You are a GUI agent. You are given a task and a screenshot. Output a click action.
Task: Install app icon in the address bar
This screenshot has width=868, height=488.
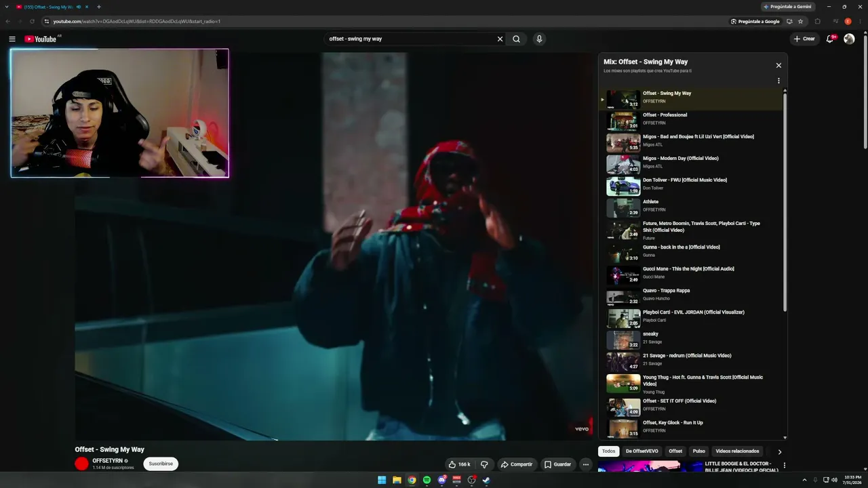[x=789, y=21]
